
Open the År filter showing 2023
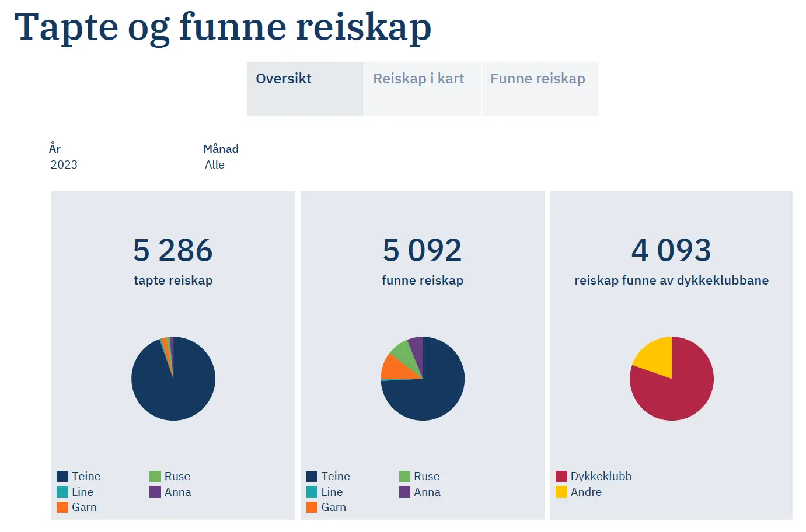click(x=64, y=164)
